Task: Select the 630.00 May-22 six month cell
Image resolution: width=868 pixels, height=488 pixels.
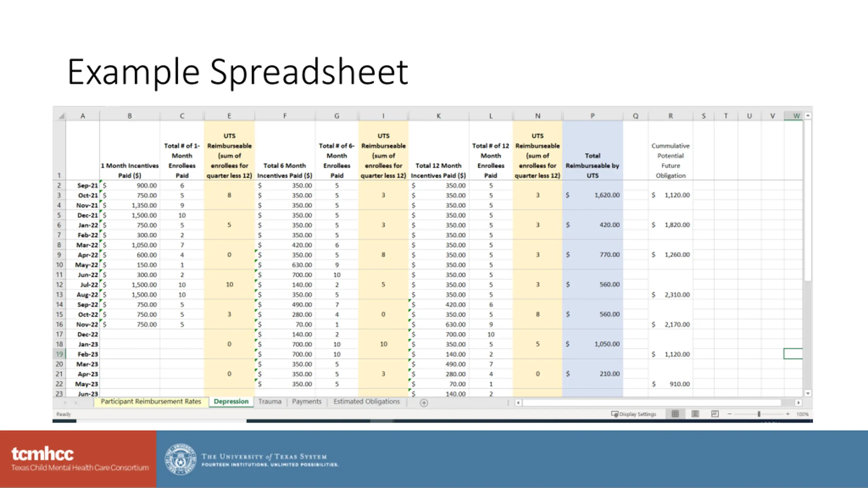Action: 285,265
